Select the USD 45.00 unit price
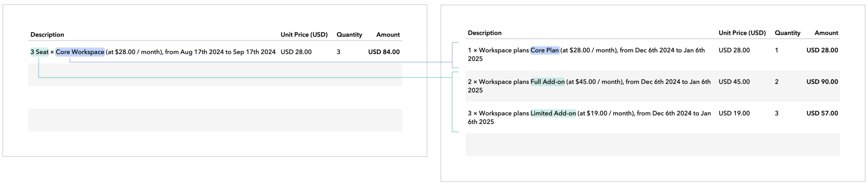868x188 pixels. (x=734, y=82)
